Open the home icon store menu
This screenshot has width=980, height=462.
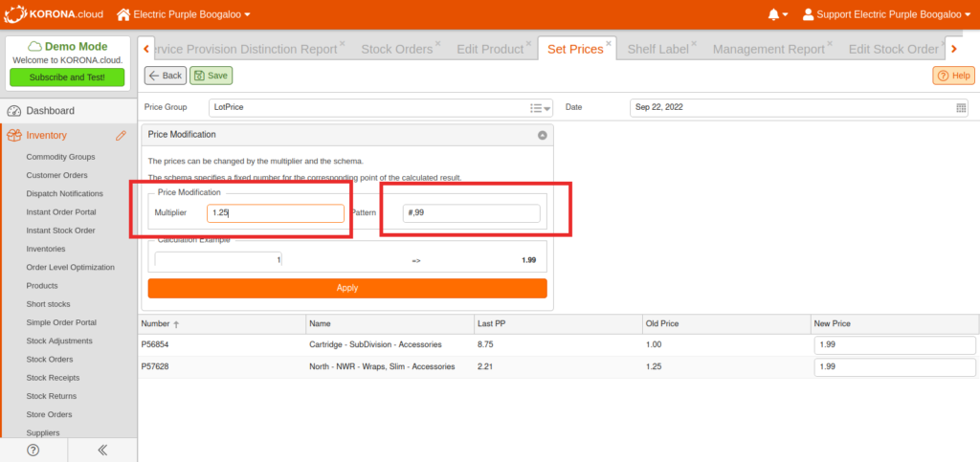coord(123,13)
